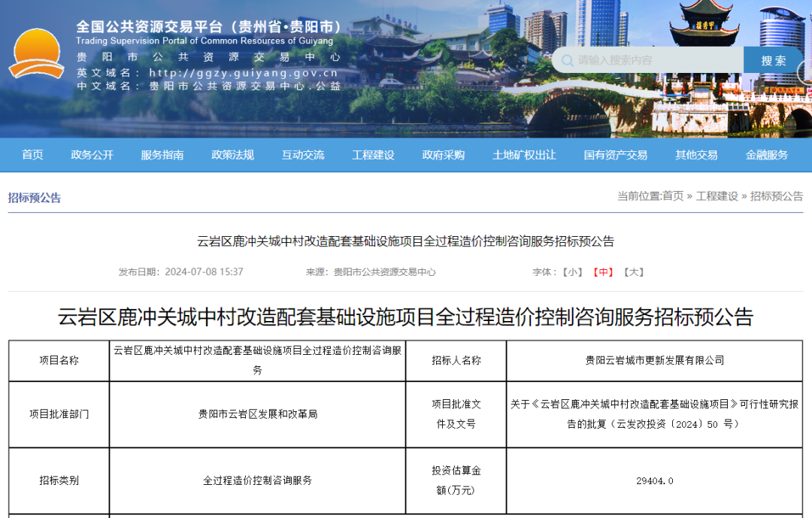Set font size to 小
The image size is (812, 518).
point(573,272)
